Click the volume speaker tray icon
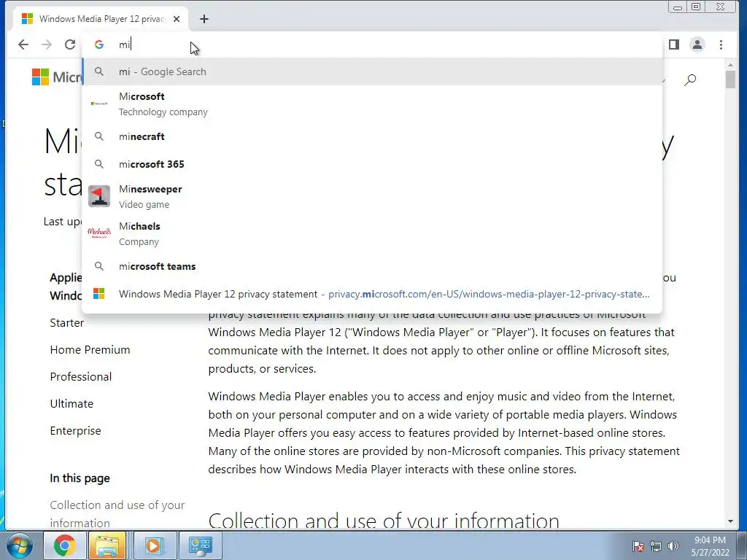Viewport: 747px width, 560px height. coord(673,546)
